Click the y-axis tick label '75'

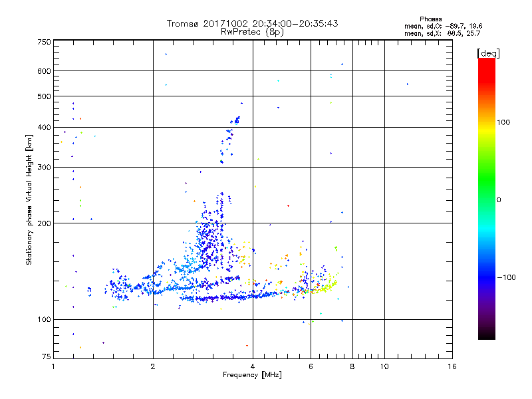[47, 356]
